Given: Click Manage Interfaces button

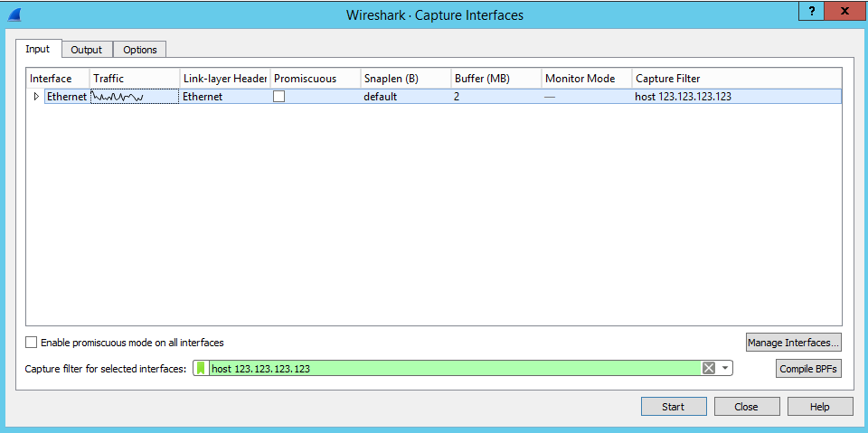Looking at the screenshot, I should pyautogui.click(x=794, y=343).
